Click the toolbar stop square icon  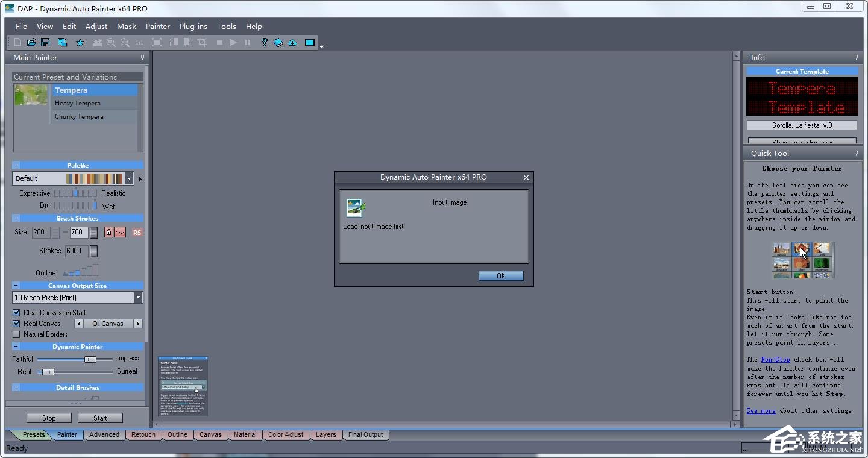[219, 42]
